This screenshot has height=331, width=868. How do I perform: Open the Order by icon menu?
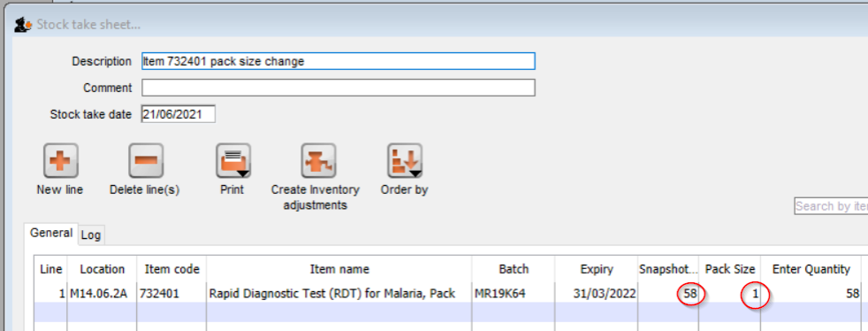click(405, 161)
